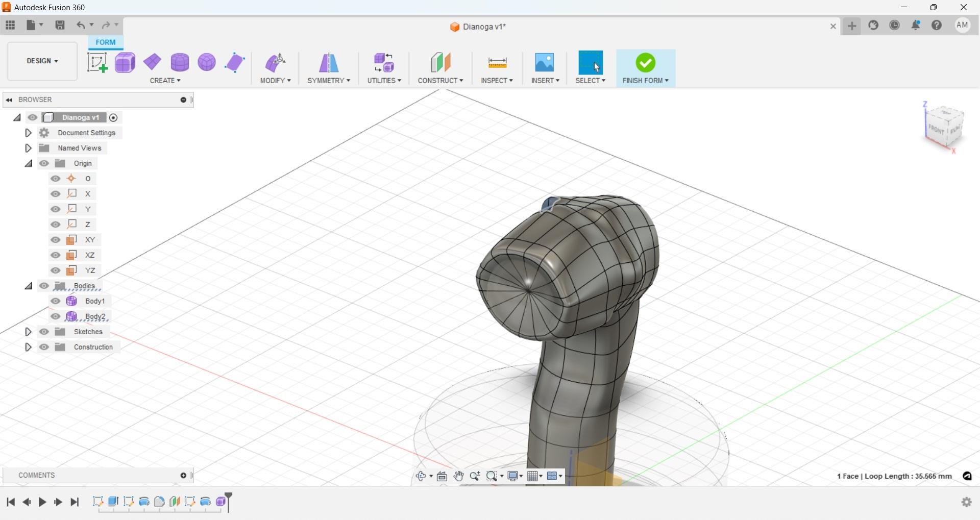Hide the Origin folder
Screen dimensions: 980x520
44,163
